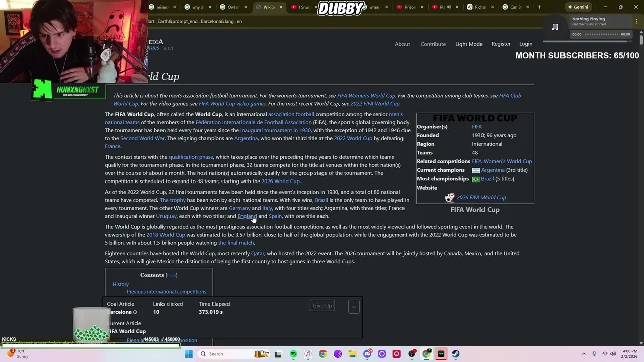
Task: Switch to the minecraft search tab
Action: [163, 7]
